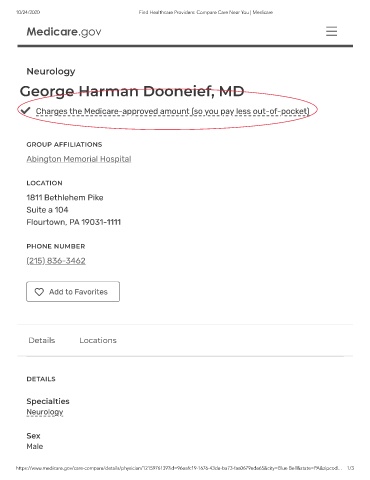Switch to the Details tab
Viewport: 370px width, 480px height.
tap(42, 340)
